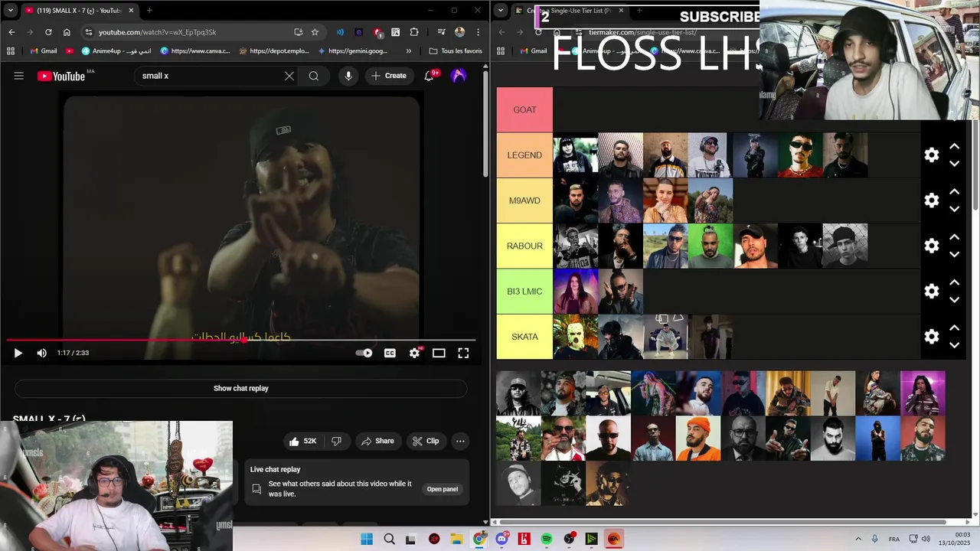Expand the hidden bookmarks overflow arrows
Viewport: 980px width, 551px height.
pos(408,51)
